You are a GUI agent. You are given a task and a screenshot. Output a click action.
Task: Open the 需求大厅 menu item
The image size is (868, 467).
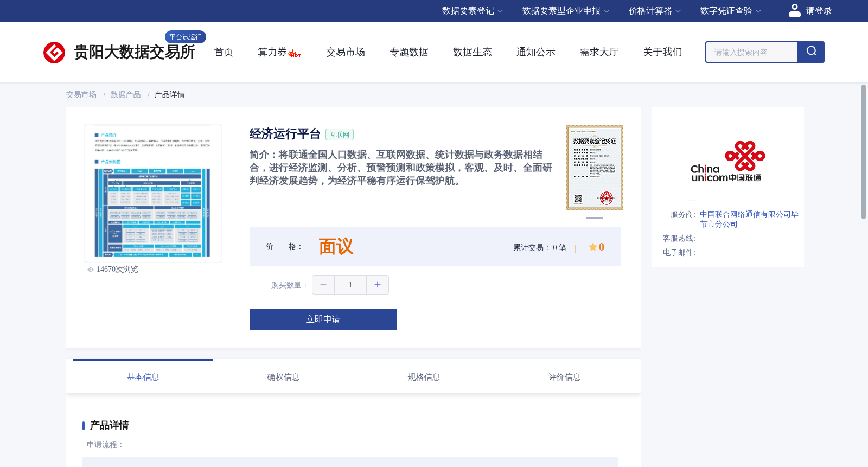[599, 52]
